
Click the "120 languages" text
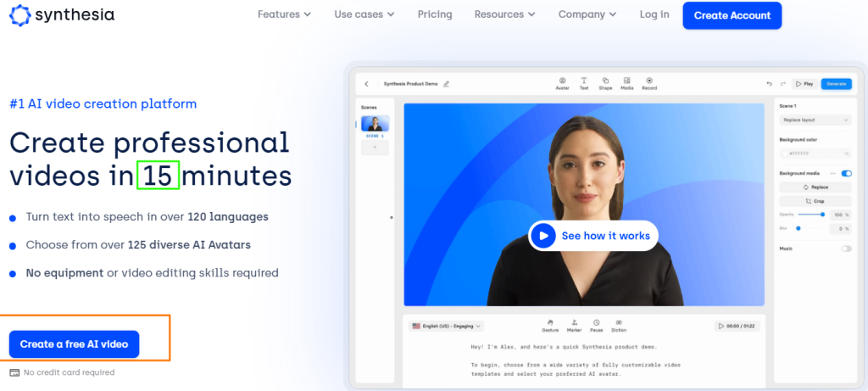click(x=228, y=216)
